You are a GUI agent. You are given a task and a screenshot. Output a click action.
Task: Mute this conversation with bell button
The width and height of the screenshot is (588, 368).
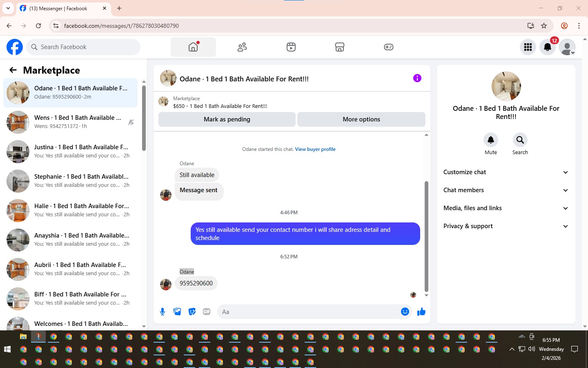[x=491, y=140]
